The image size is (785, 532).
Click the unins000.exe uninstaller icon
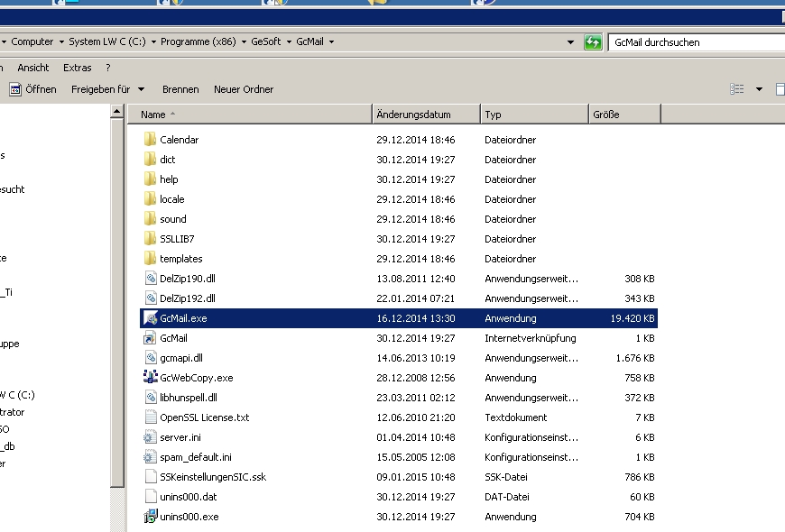point(150,517)
